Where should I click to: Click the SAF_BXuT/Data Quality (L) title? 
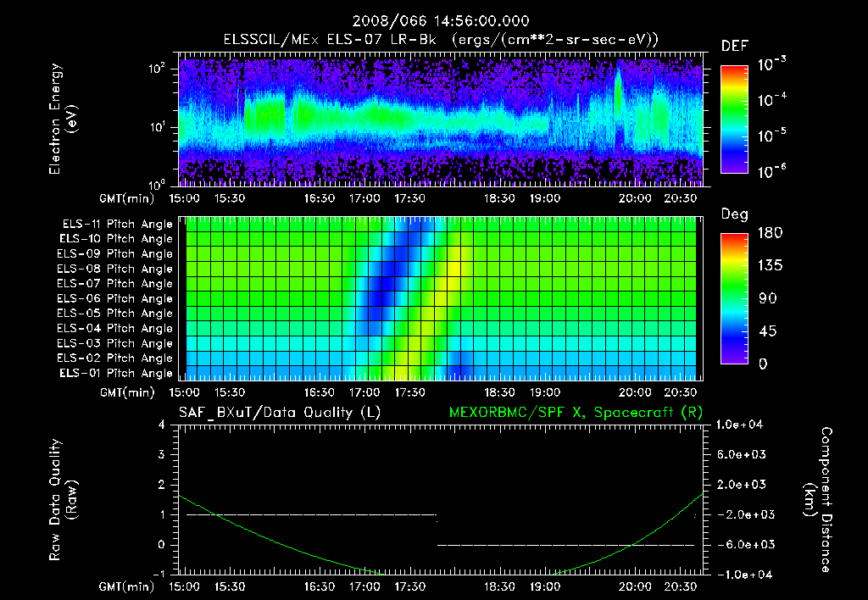(x=280, y=413)
